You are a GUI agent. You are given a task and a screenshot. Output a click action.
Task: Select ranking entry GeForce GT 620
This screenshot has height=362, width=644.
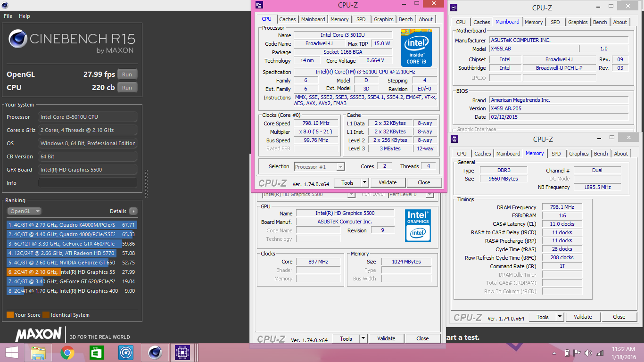click(x=71, y=281)
